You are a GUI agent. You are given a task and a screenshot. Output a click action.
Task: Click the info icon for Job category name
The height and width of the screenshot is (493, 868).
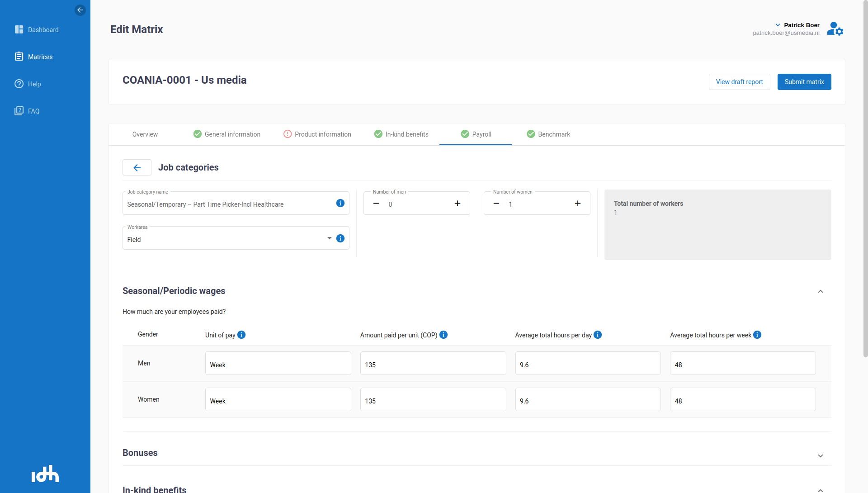coord(340,204)
